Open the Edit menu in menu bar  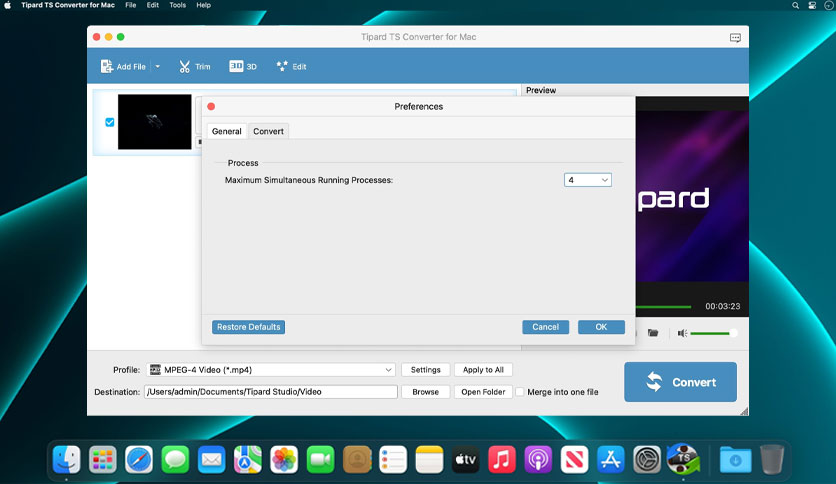click(x=153, y=5)
